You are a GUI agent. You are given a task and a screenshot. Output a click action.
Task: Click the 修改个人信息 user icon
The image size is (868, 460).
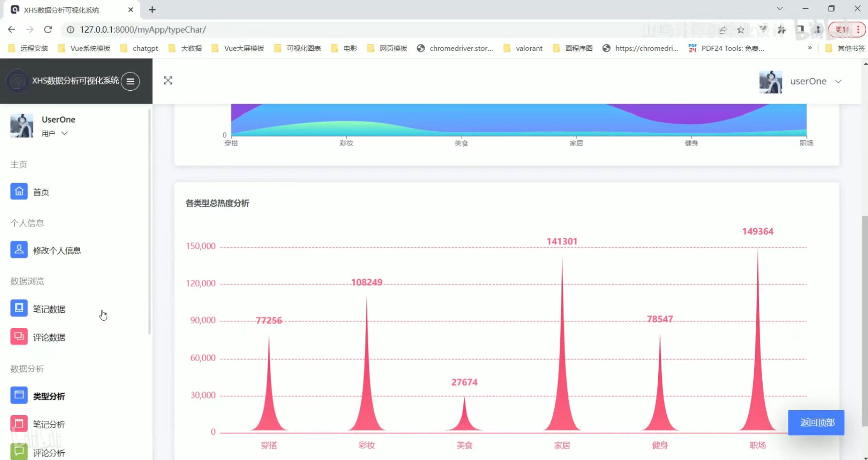(19, 250)
